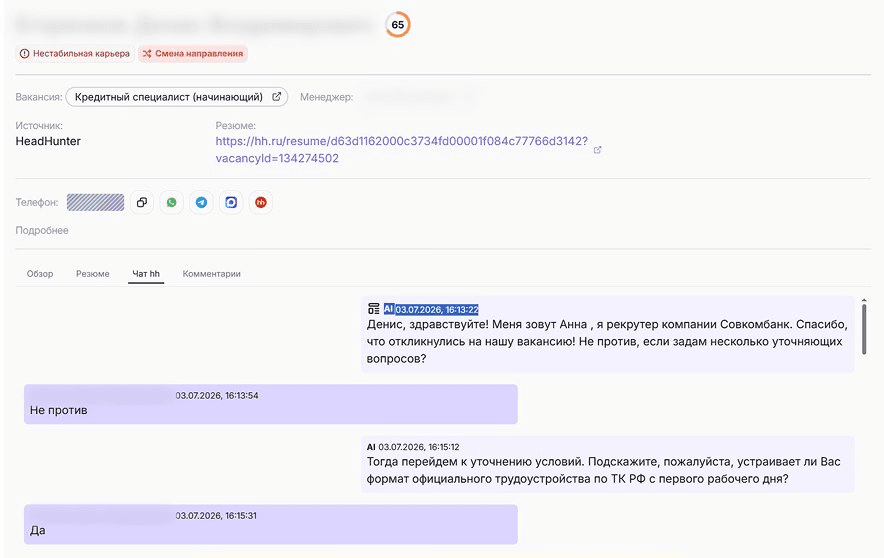Expand the 'Подробнее' section
This screenshot has width=884, height=558.
tap(42, 231)
